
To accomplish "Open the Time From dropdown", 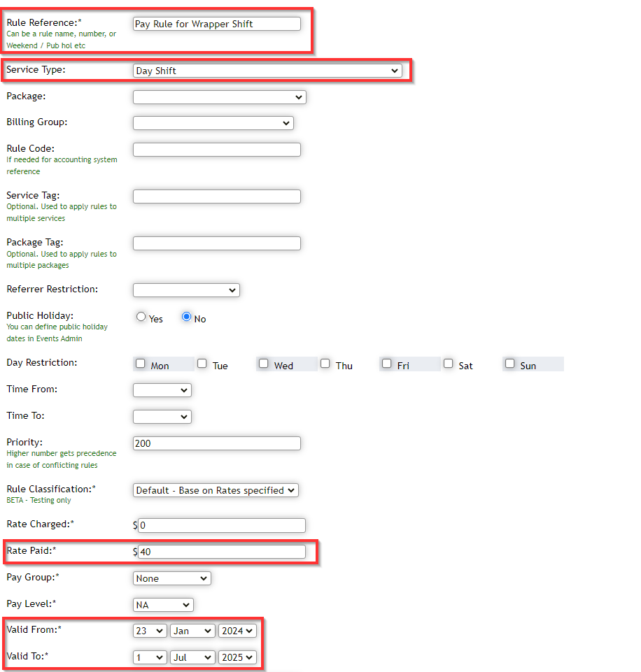I will [x=162, y=389].
